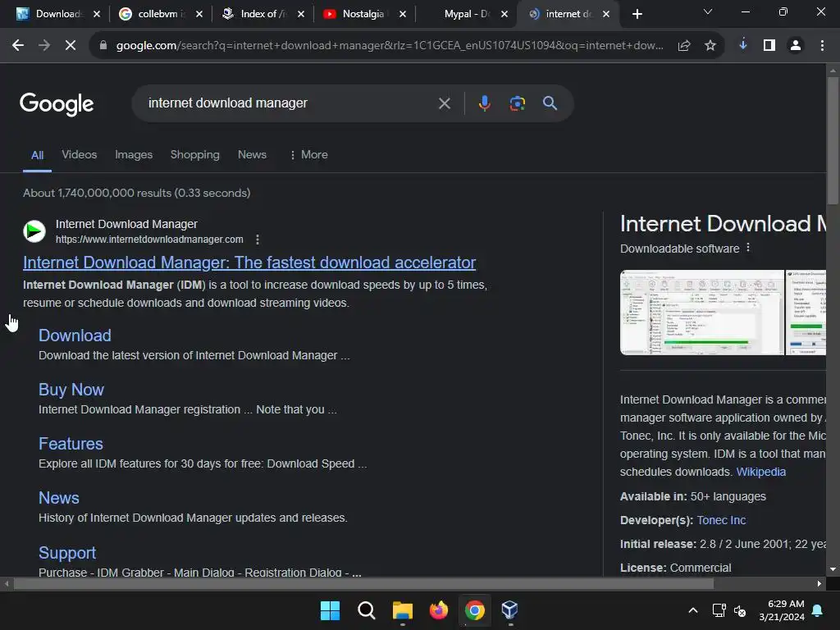The image size is (840, 630).
Task: Toggle the Chrome side panel icon
Action: tap(769, 46)
